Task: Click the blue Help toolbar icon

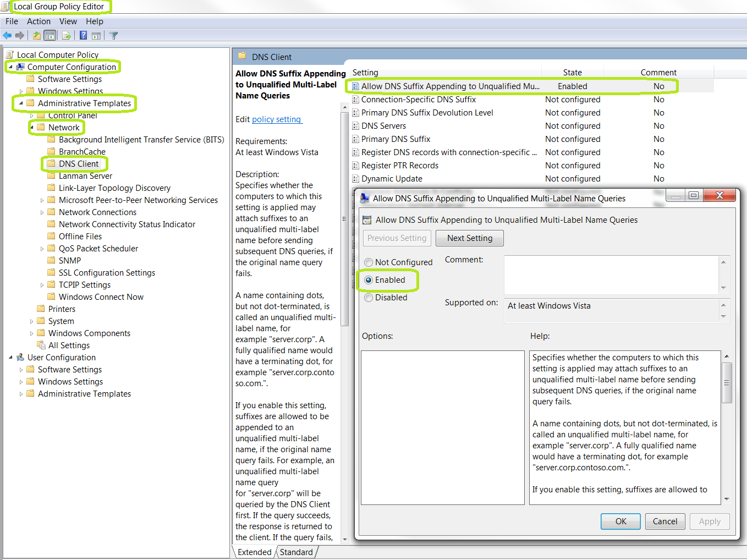Action: click(x=83, y=36)
